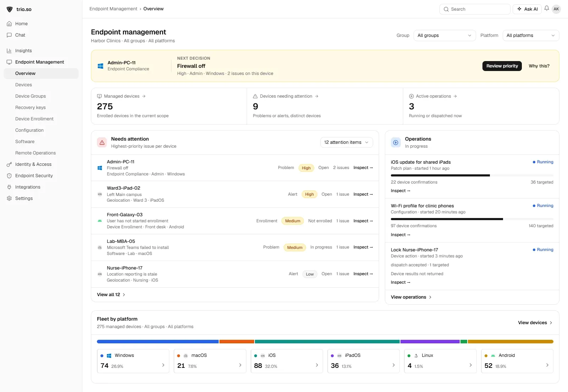
Task: Click the Chat bubble icon
Action: (9, 35)
